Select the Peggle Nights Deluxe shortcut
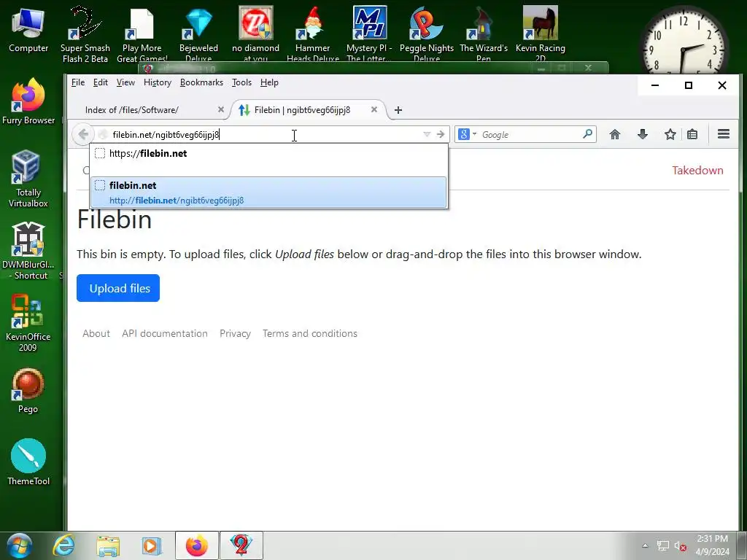This screenshot has height=560, width=747. (426, 34)
